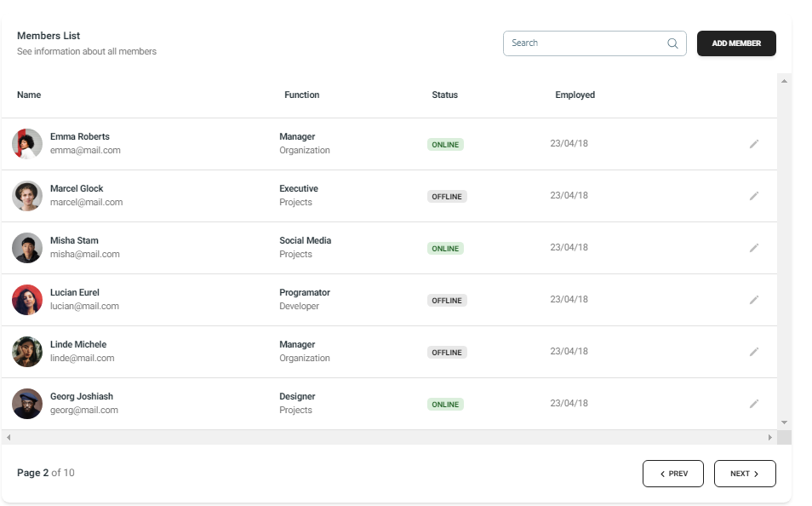Select Lucian Eurel's profile picture
The height and width of the screenshot is (506, 812).
click(x=27, y=300)
